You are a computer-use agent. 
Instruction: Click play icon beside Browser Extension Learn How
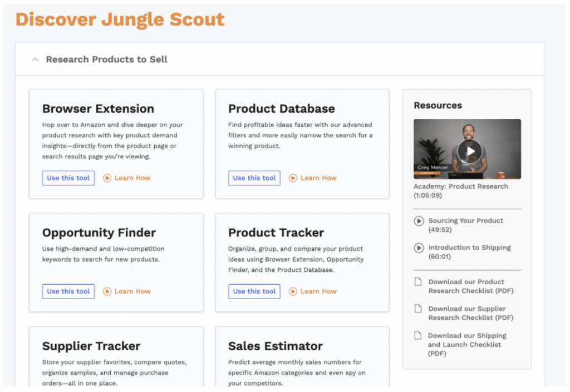click(x=107, y=178)
